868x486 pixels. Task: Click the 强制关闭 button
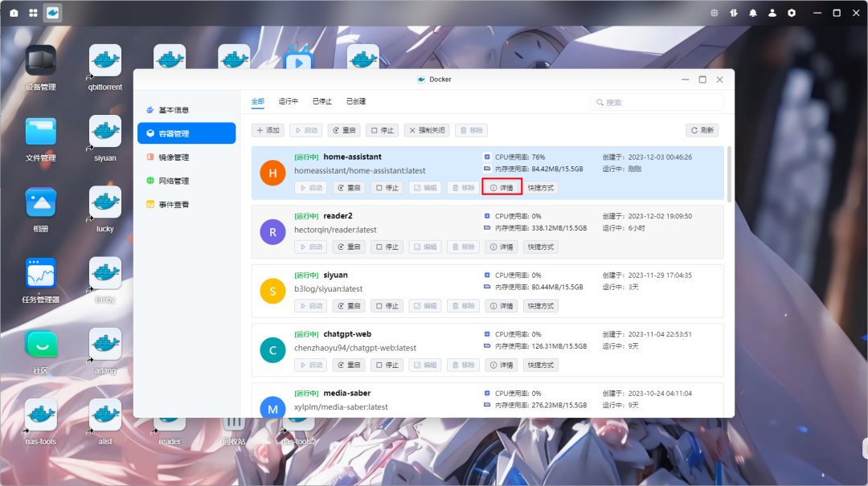427,130
